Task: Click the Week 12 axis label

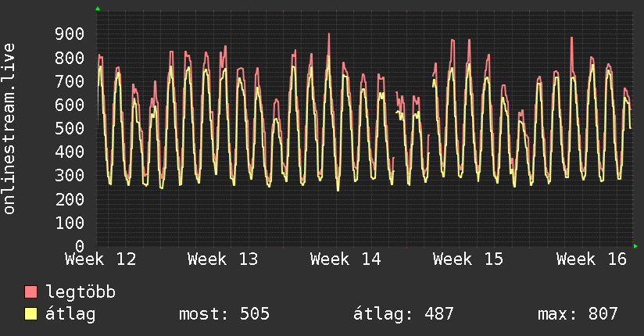Action: [101, 259]
